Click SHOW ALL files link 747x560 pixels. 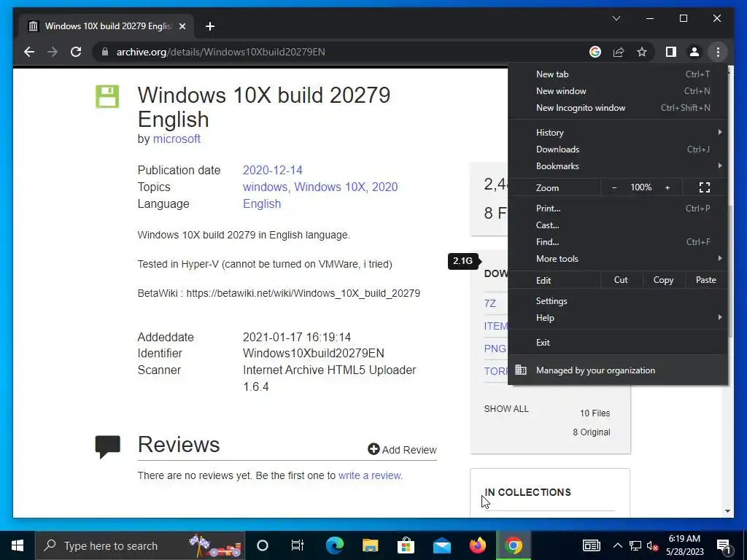point(506,409)
